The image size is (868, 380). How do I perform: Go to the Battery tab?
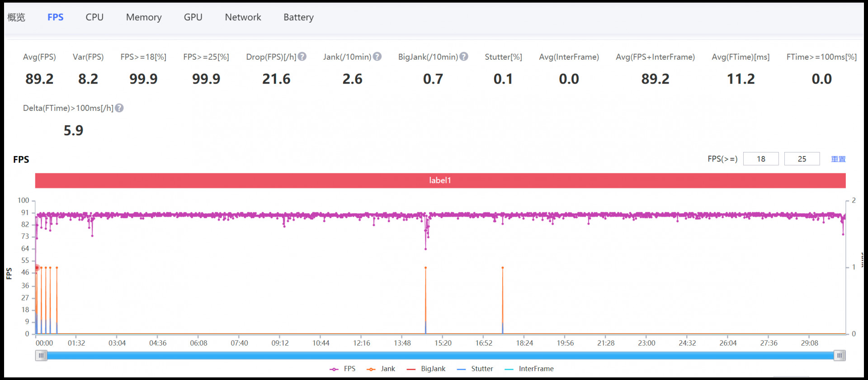click(298, 17)
